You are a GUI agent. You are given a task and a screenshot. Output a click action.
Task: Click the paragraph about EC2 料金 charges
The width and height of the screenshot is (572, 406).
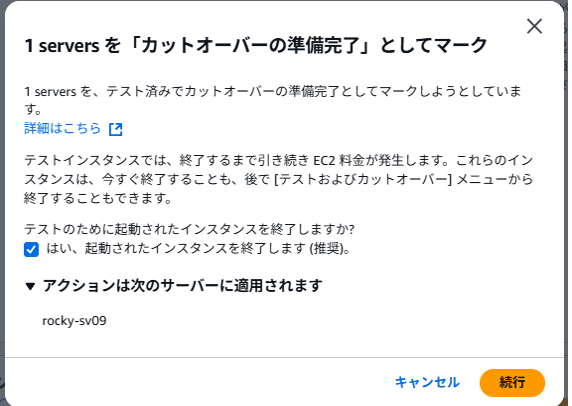click(279, 179)
